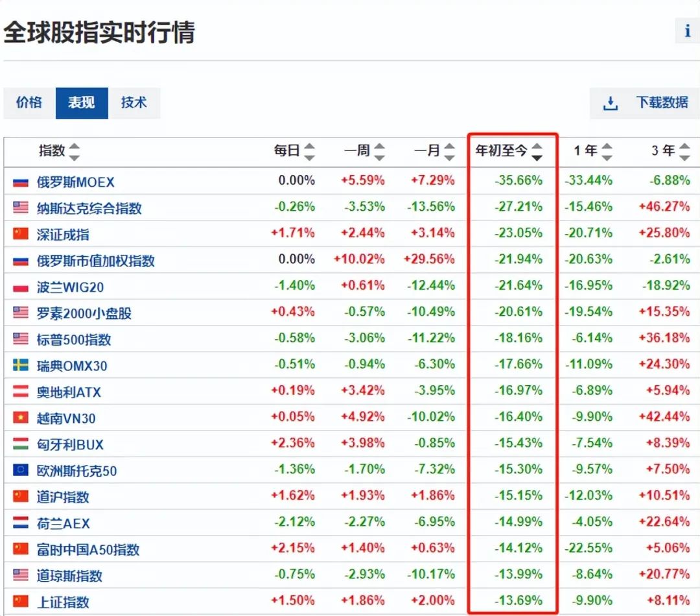Open the 富时中国A50指数 link
700x616 pixels.
(x=88, y=549)
